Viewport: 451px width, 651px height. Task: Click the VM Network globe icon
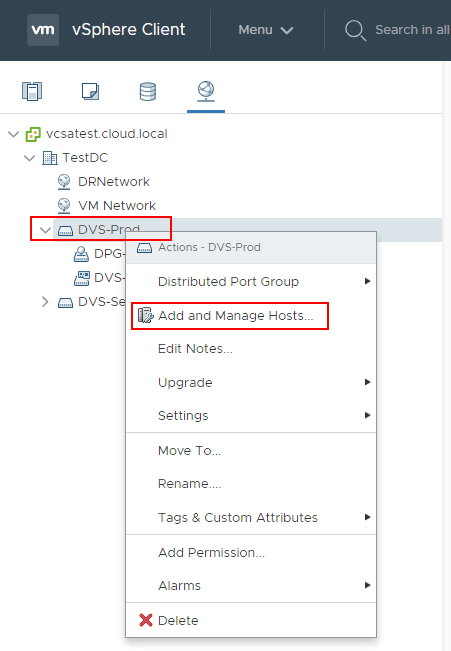64,206
